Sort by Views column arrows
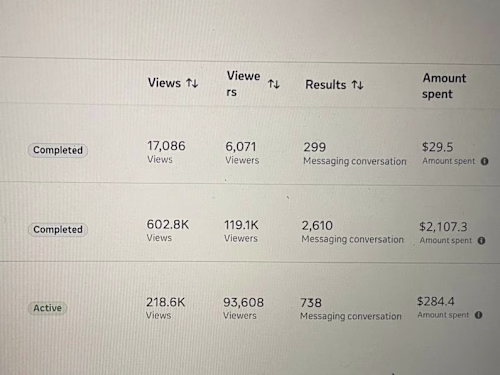Image resolution: width=500 pixels, height=375 pixels. coord(192,83)
